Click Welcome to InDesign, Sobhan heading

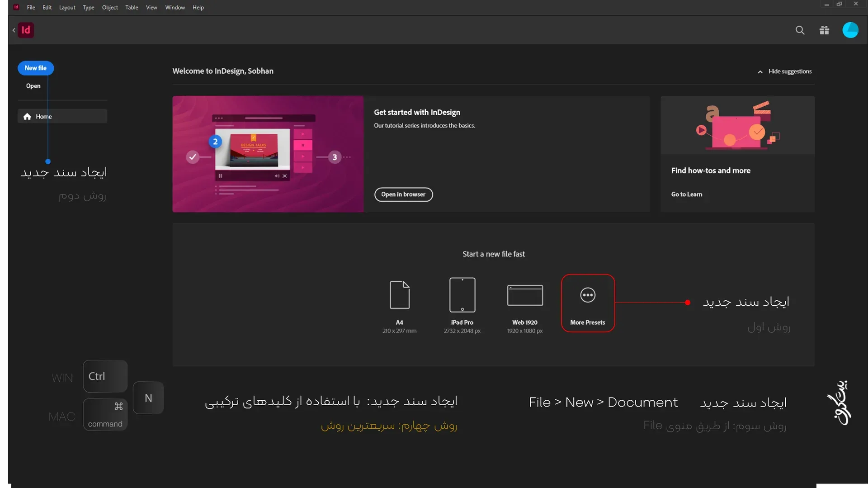tap(223, 71)
